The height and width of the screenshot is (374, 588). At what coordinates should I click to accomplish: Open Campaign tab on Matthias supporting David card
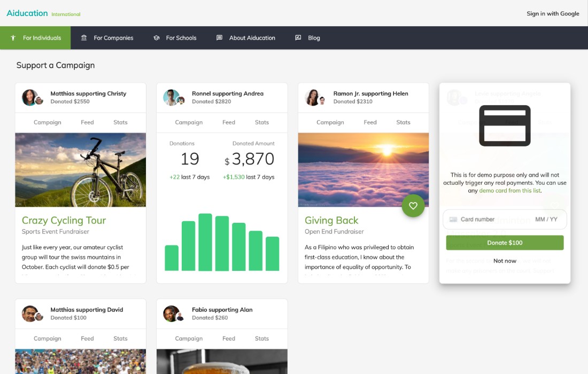[x=47, y=338]
